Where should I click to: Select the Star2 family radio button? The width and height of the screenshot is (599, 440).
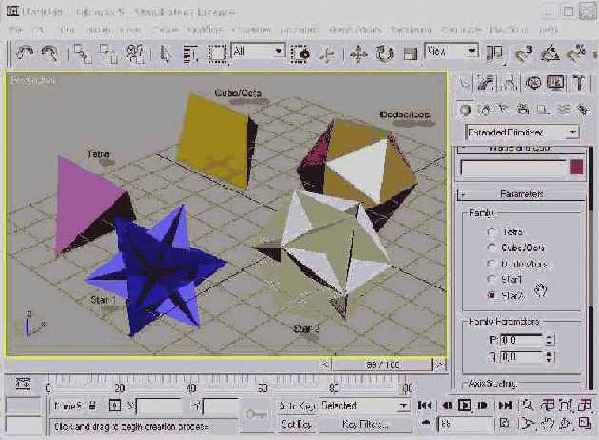492,295
